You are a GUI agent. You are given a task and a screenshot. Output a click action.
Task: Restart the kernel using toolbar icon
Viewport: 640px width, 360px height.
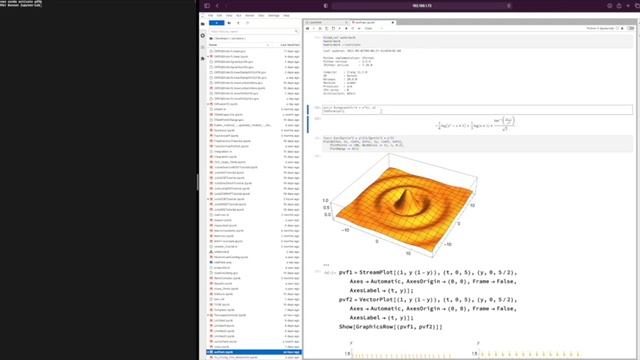click(x=353, y=29)
